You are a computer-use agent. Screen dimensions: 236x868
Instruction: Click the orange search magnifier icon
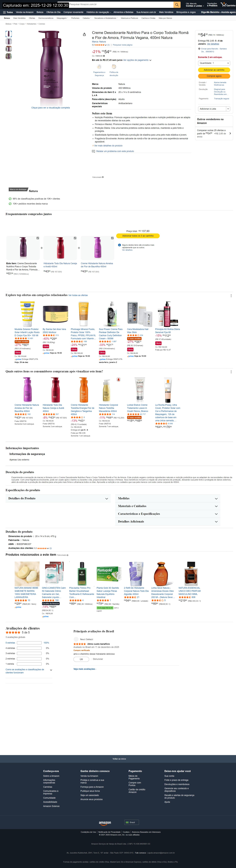pyautogui.click(x=177, y=5)
